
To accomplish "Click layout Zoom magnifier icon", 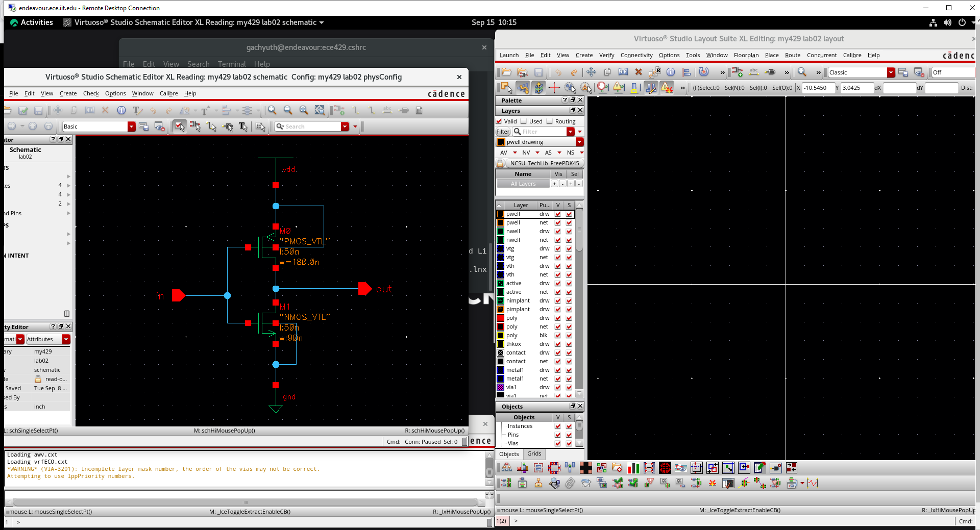I will [802, 72].
